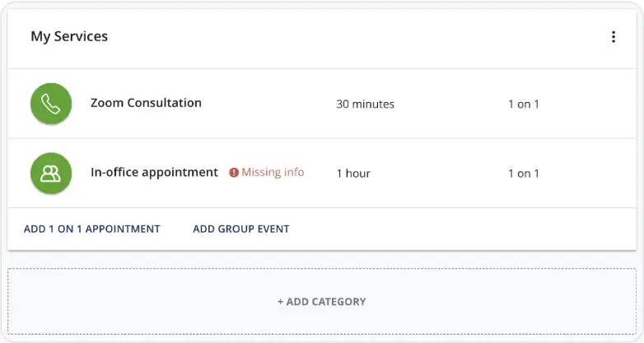Open the My Services three-dot menu

click(614, 37)
